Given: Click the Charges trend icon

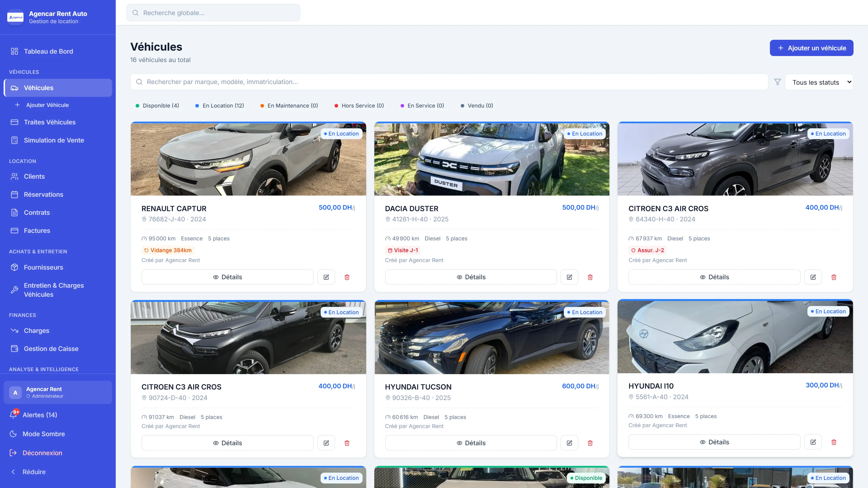Looking at the screenshot, I should click(14, 330).
